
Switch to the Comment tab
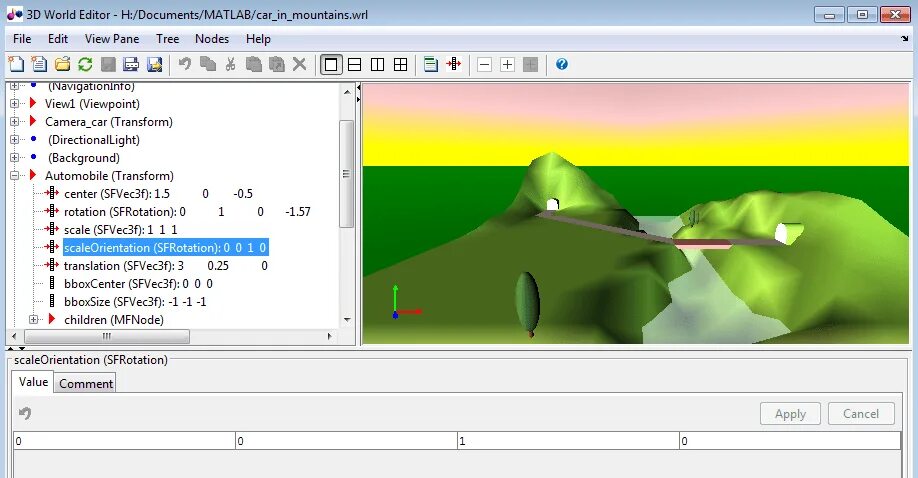tap(86, 384)
